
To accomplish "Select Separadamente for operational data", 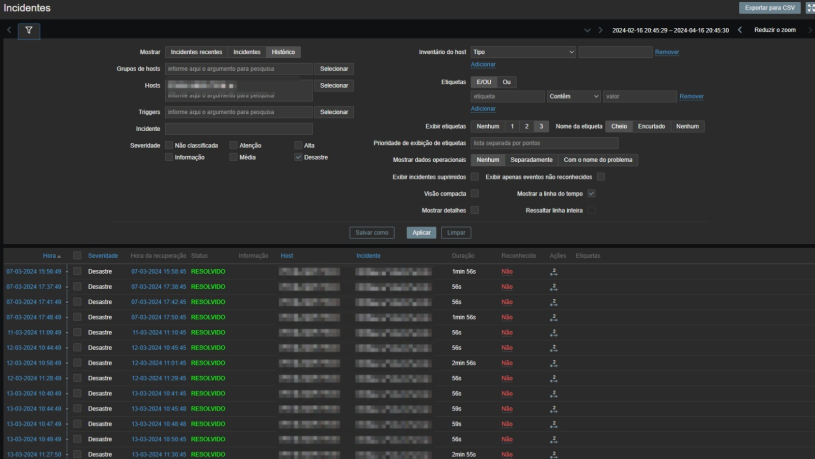I will [x=531, y=160].
